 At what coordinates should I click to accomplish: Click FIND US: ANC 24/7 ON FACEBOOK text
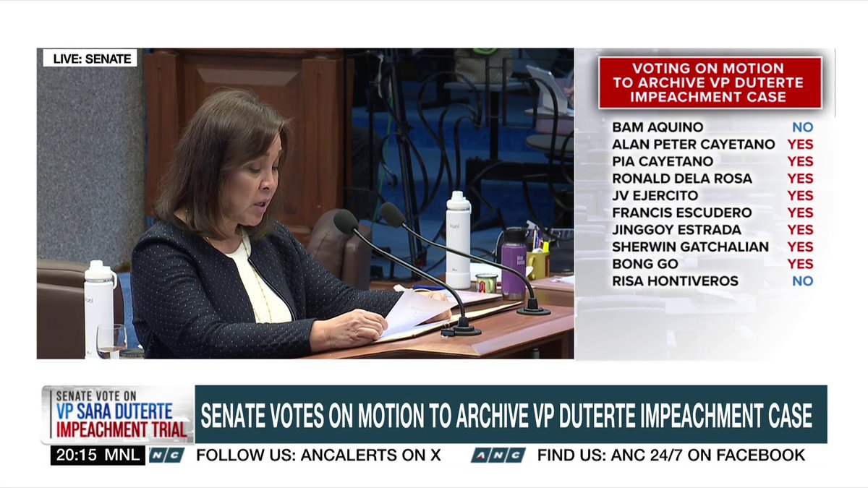pyautogui.click(x=671, y=455)
